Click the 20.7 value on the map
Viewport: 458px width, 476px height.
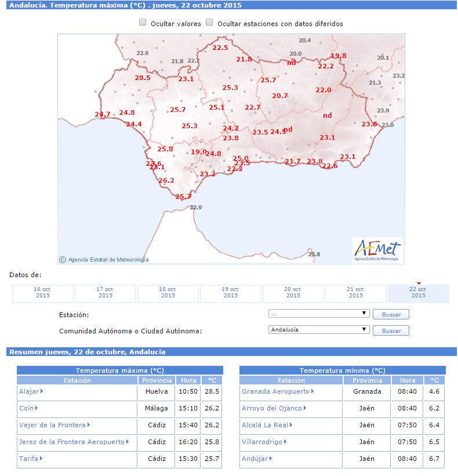pos(280,96)
